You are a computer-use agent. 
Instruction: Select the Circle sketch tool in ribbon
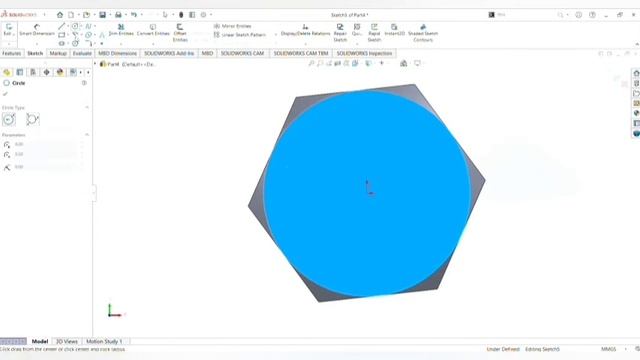click(75, 26)
